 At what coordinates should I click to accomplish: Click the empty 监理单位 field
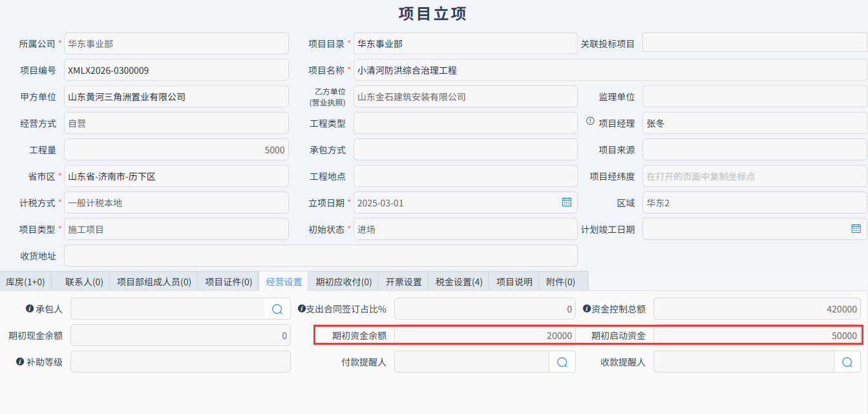[755, 96]
